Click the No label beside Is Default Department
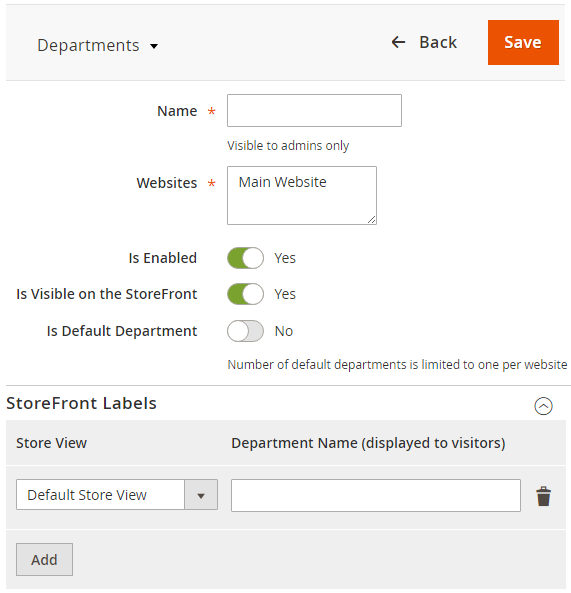 click(x=284, y=331)
